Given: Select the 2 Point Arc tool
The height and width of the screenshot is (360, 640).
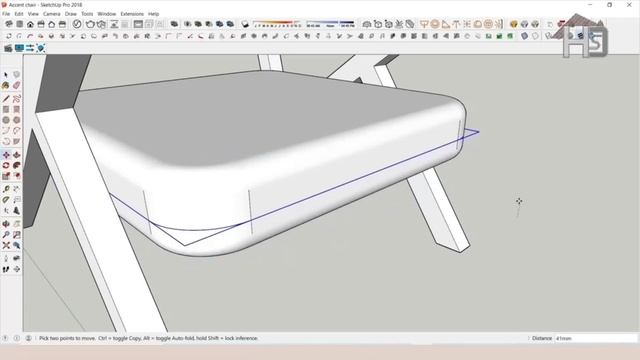Looking at the screenshot, I should [16, 131].
